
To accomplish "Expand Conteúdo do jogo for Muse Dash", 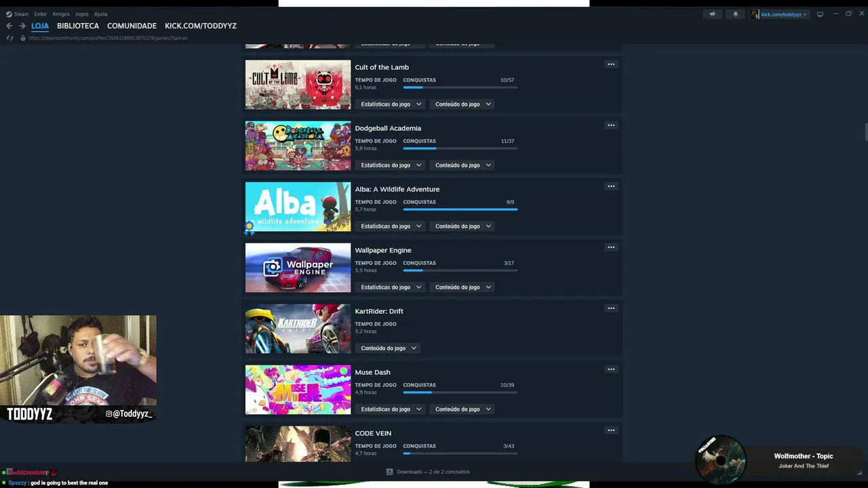I will pos(462,409).
